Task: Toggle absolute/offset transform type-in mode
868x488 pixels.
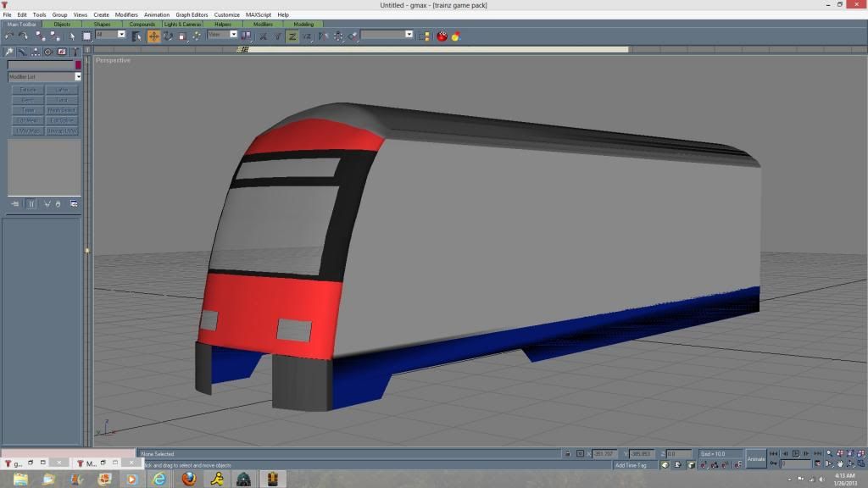Action: (580, 454)
